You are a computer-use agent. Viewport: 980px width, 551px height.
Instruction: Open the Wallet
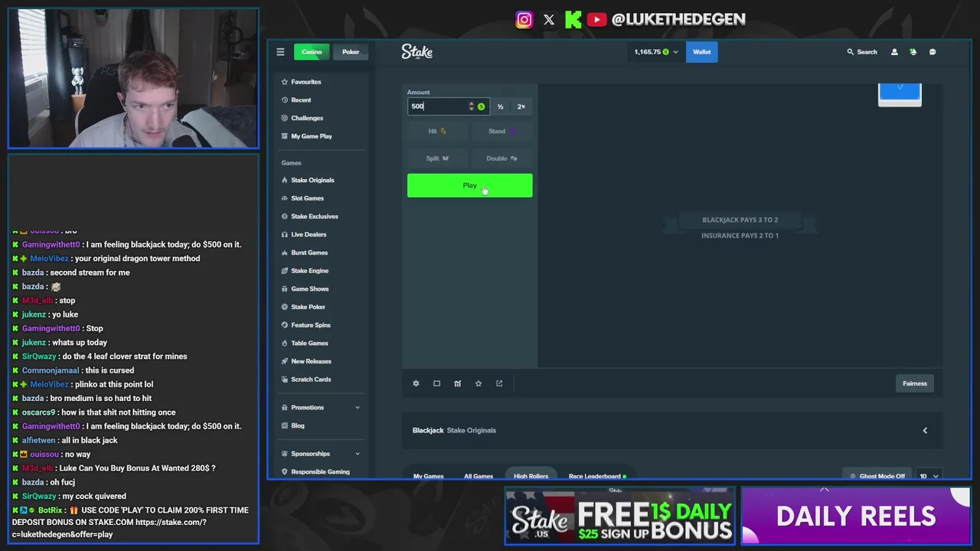click(701, 52)
